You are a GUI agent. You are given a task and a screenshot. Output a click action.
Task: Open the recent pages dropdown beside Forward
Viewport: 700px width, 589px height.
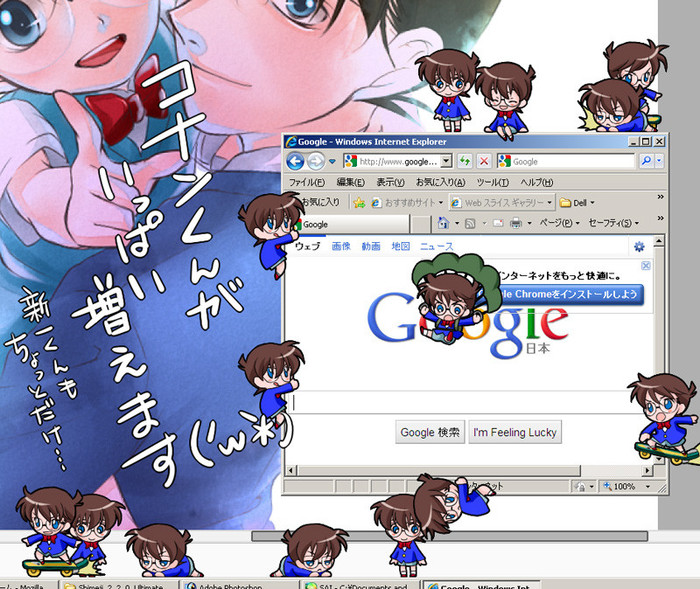pos(332,161)
